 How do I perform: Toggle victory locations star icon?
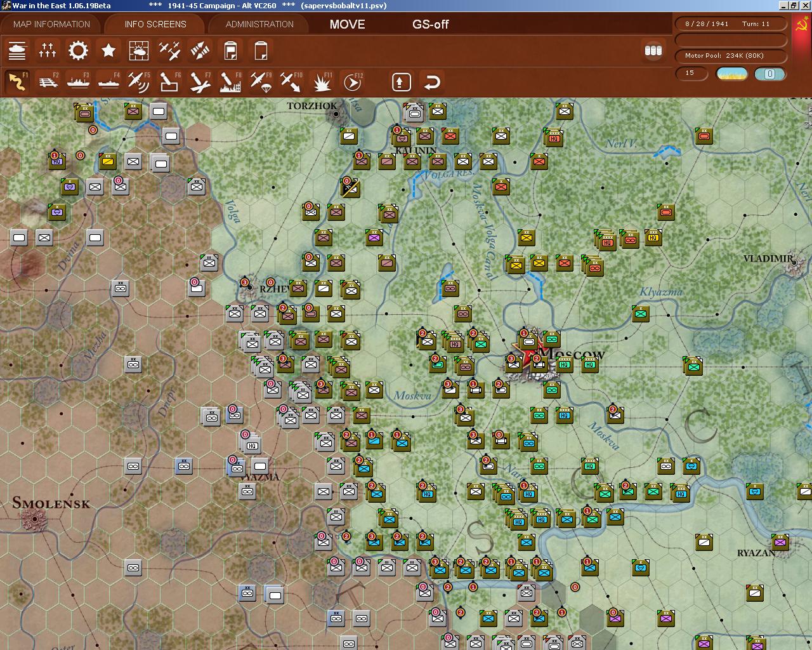point(108,51)
